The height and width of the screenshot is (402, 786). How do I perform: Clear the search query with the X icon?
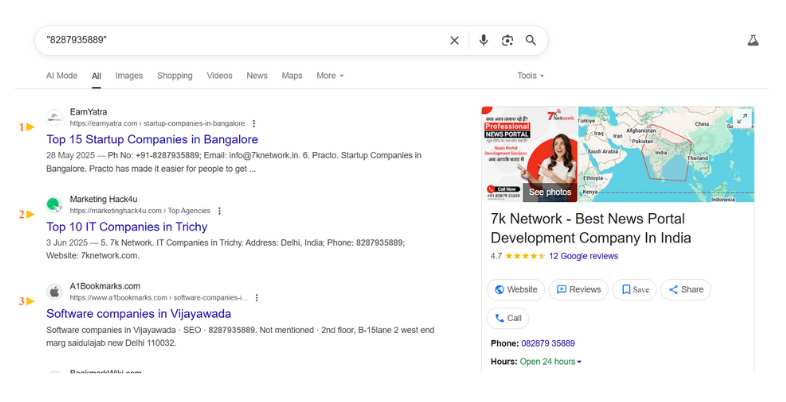click(454, 41)
